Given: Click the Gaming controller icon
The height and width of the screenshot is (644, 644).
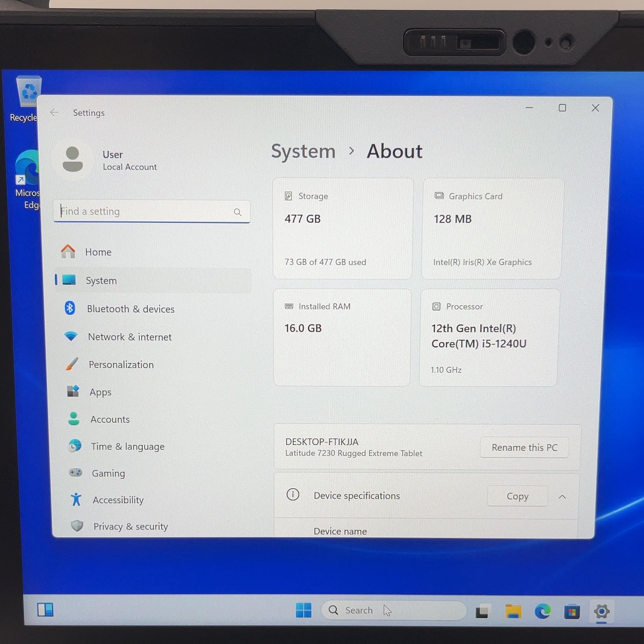Looking at the screenshot, I should [x=76, y=472].
